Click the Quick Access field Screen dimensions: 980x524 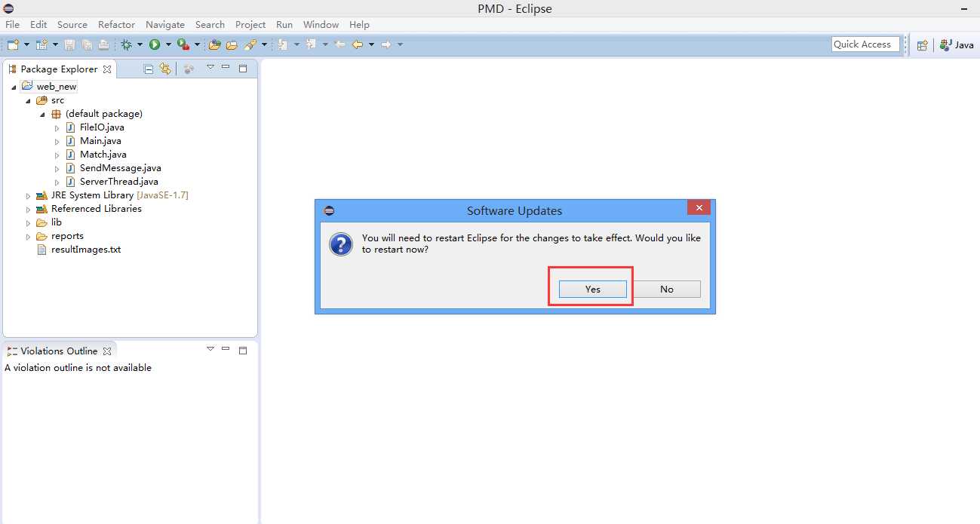[x=866, y=44]
